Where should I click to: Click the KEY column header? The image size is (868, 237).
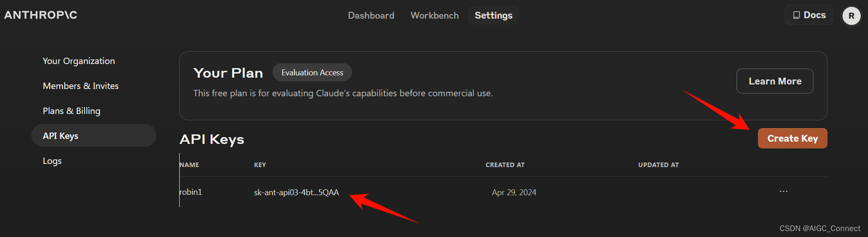260,165
